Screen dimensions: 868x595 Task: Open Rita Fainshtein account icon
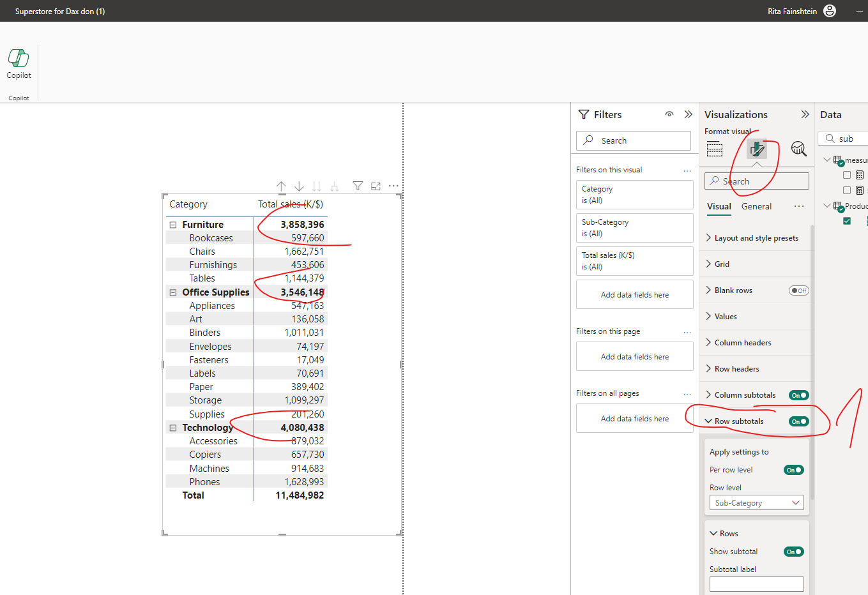830,11
